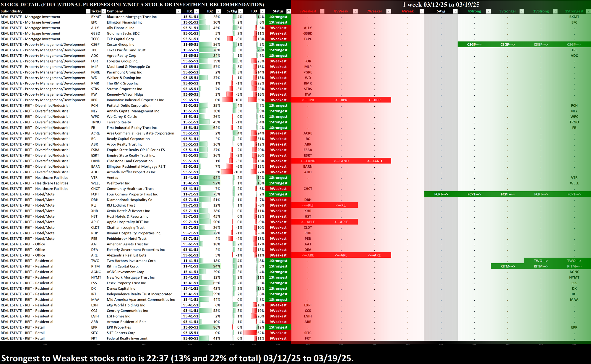The height and width of the screenshot is (364, 591).
Task: Open the Sub-Industry filter dropdown
Action: (x=88, y=11)
